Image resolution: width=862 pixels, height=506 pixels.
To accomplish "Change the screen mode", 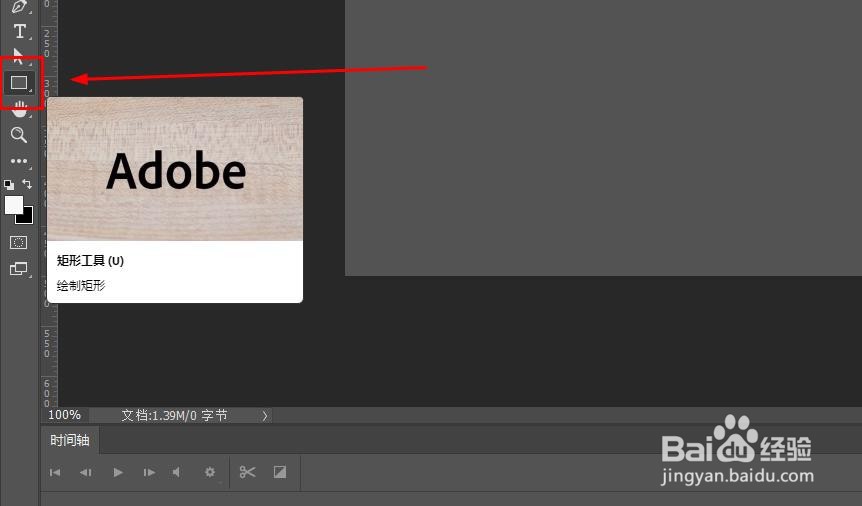I will click(19, 269).
